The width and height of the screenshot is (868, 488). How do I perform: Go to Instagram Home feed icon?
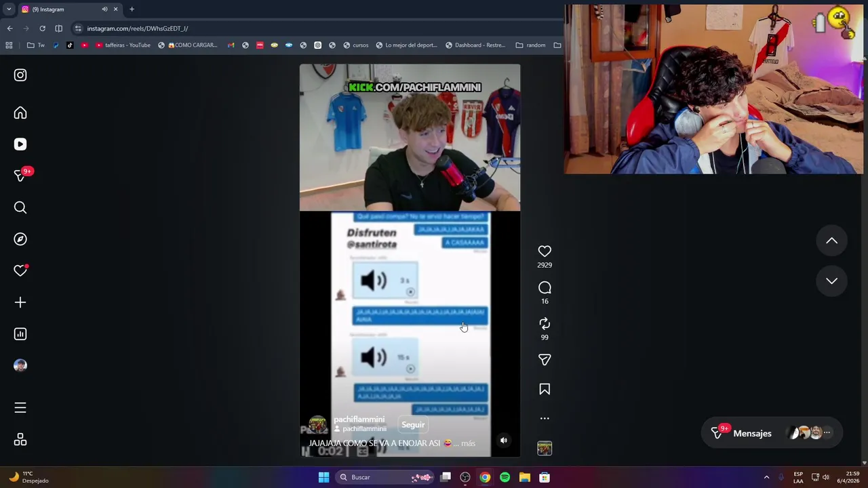[20, 113]
